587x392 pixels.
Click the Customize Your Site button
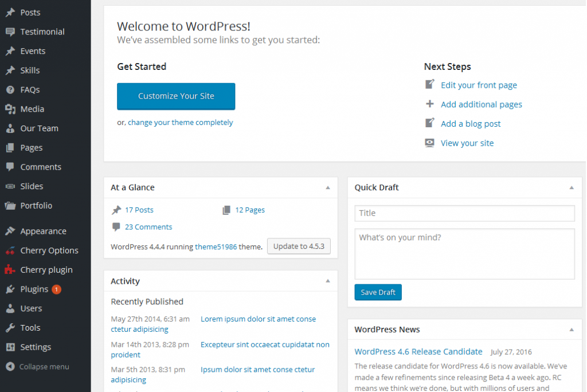click(x=176, y=96)
